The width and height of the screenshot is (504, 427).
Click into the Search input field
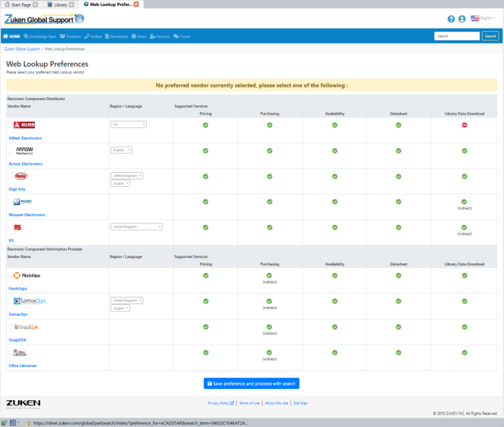tap(457, 36)
